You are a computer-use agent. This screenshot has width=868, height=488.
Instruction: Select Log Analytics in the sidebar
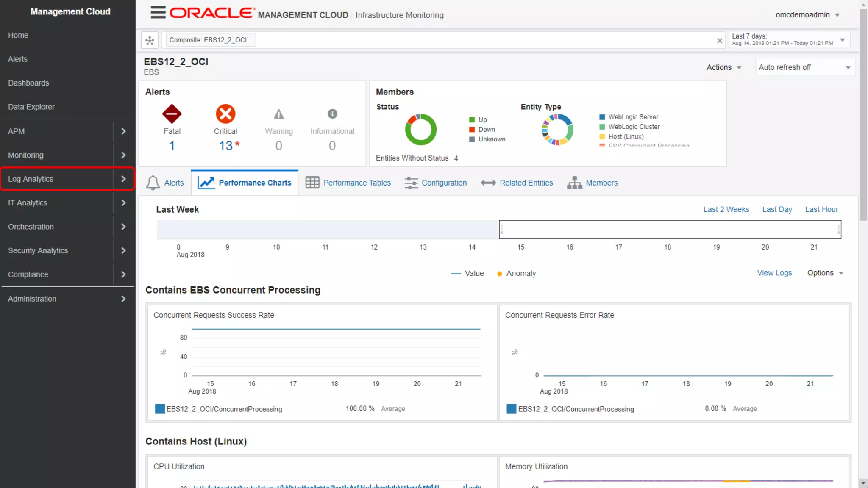pyautogui.click(x=31, y=179)
